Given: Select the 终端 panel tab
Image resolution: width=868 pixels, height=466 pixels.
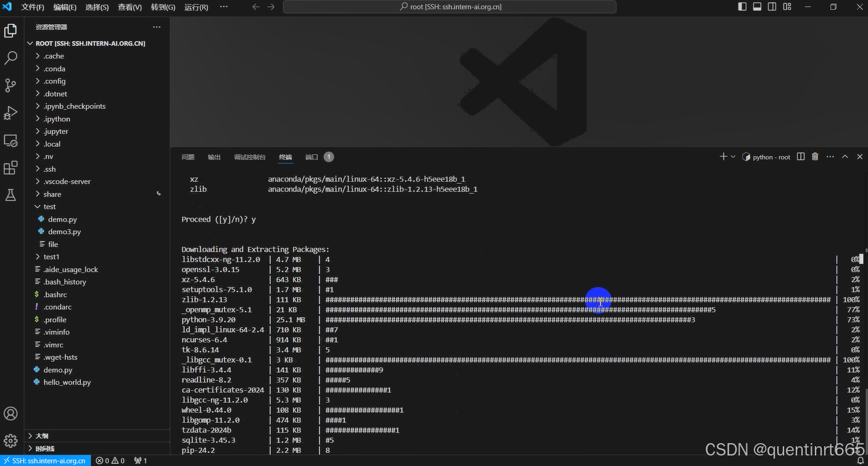Looking at the screenshot, I should coord(286,157).
